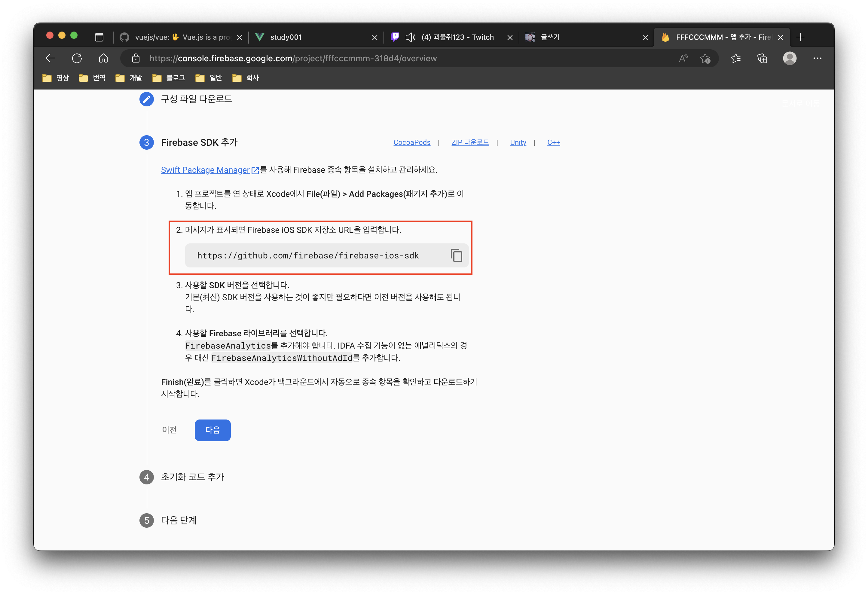Reload the Firebase console page
868x595 pixels.
pos(77,58)
